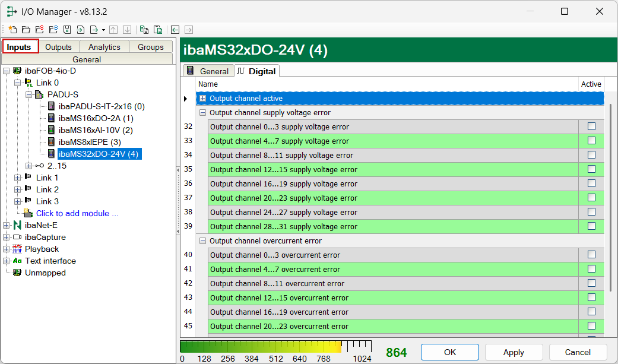The height and width of the screenshot is (364, 618).
Task: Collapse the Output channel overcurrent error group
Action: (203, 241)
